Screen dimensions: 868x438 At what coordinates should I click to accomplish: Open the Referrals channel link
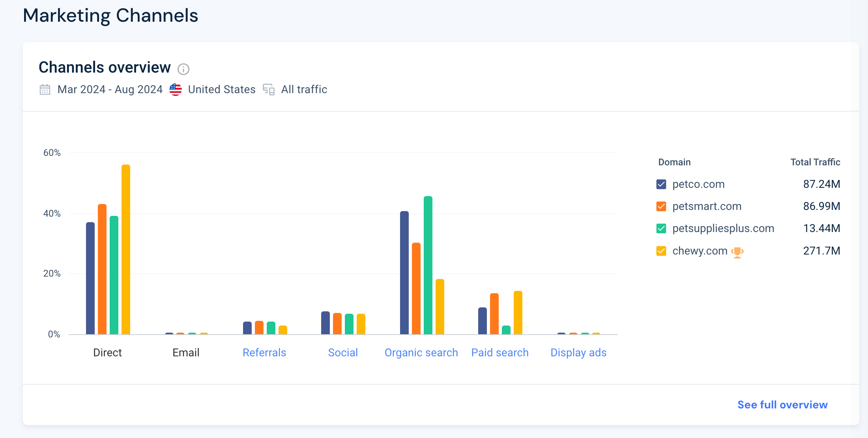pyautogui.click(x=264, y=353)
